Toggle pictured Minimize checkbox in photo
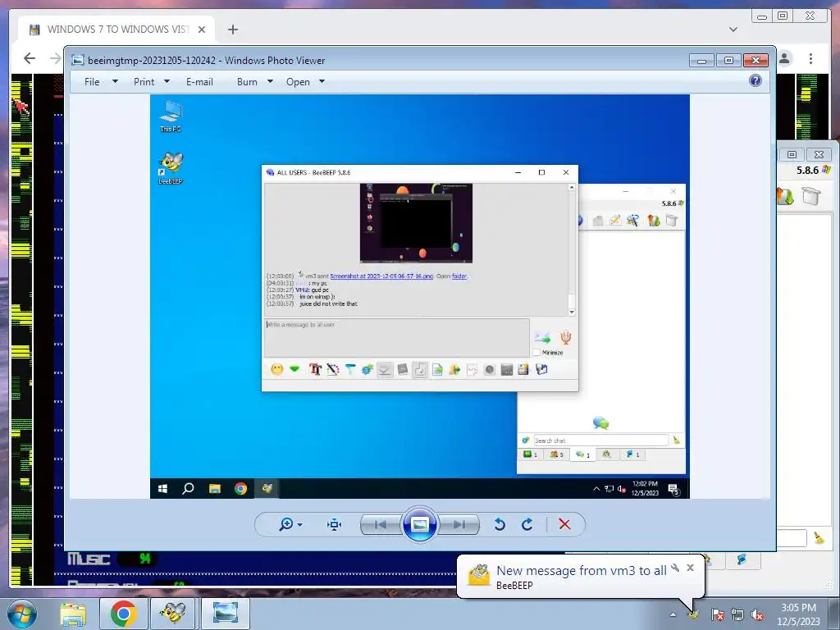This screenshot has width=840, height=630. 536,353
